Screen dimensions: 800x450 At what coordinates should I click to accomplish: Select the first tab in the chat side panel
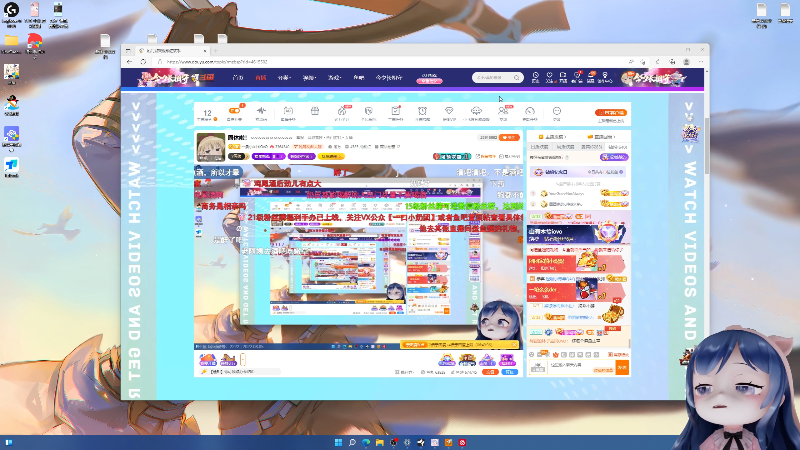539,147
